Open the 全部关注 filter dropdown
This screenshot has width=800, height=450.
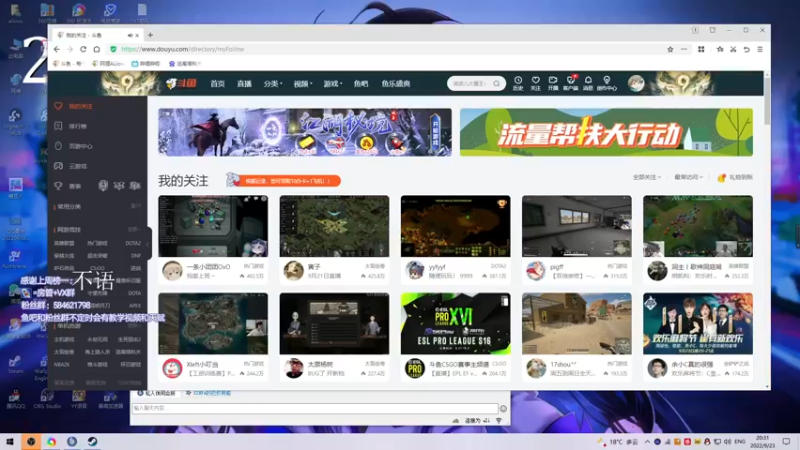[x=646, y=177]
